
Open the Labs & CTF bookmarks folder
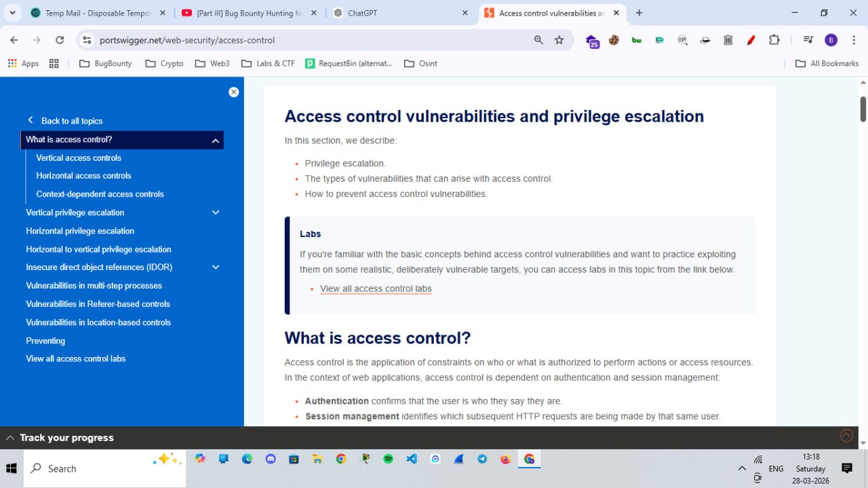(x=268, y=63)
